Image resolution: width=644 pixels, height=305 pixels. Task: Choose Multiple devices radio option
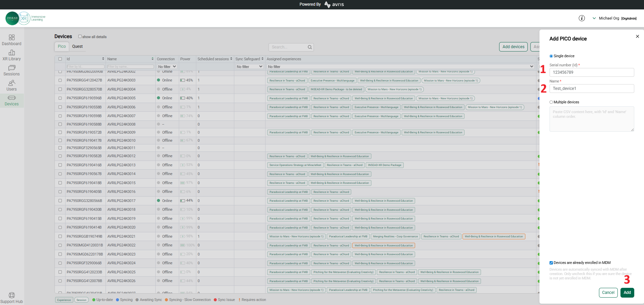tap(551, 102)
